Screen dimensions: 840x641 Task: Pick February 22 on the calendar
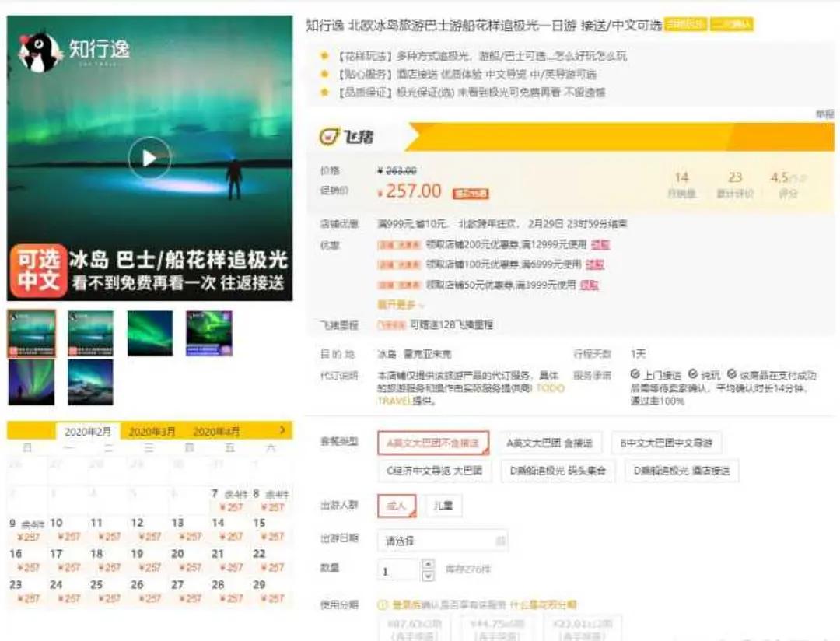pos(271,560)
